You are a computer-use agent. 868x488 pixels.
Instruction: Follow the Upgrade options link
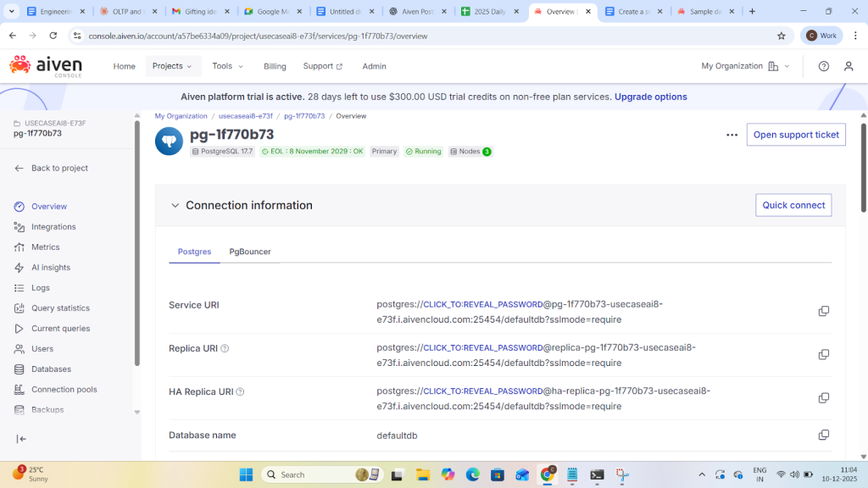coord(650,97)
